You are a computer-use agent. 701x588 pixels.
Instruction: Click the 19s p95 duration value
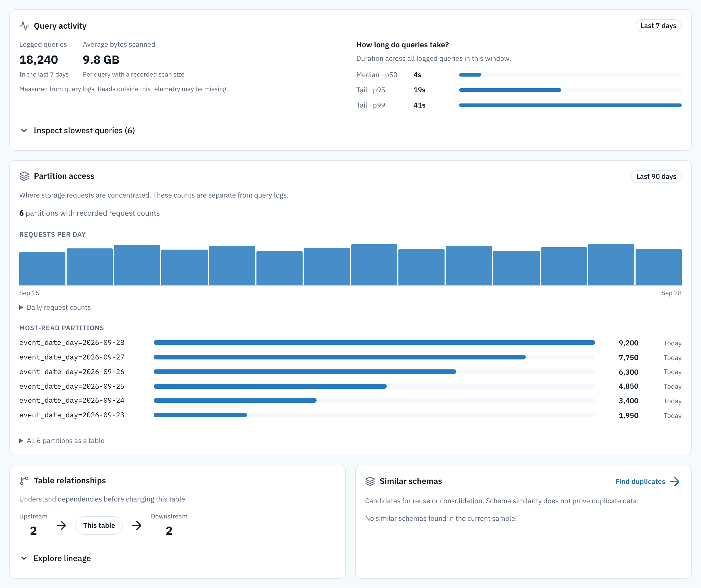click(419, 90)
